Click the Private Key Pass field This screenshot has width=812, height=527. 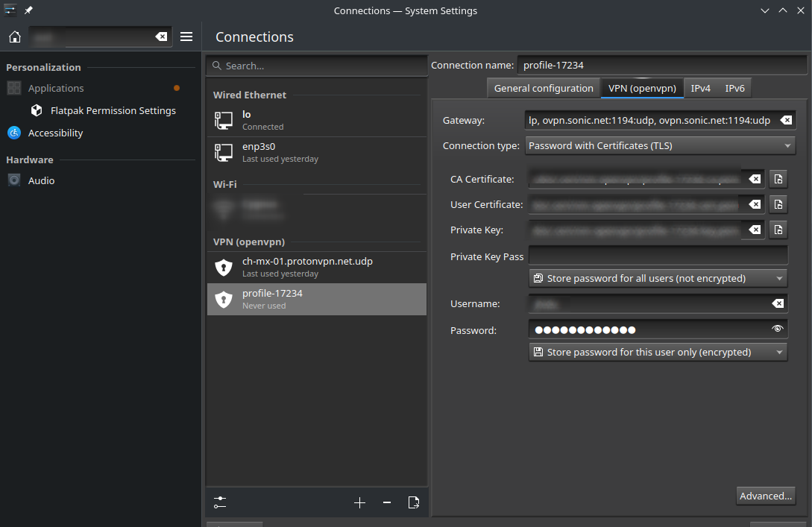point(658,256)
